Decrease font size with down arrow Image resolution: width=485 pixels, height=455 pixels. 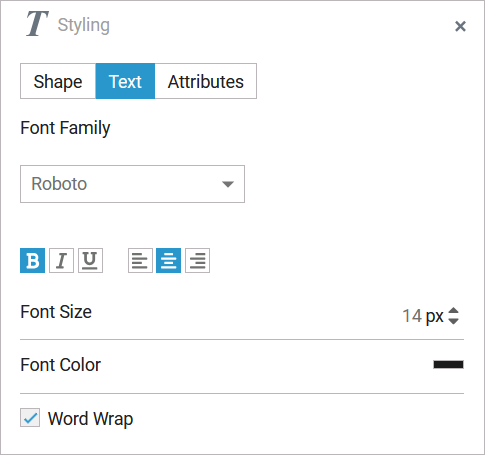coord(453,321)
